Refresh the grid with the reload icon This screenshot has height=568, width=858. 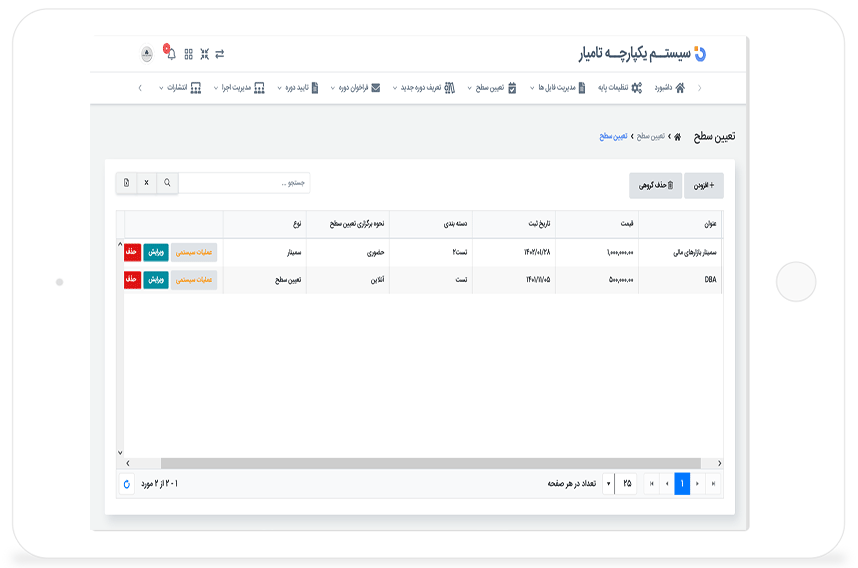pos(126,484)
